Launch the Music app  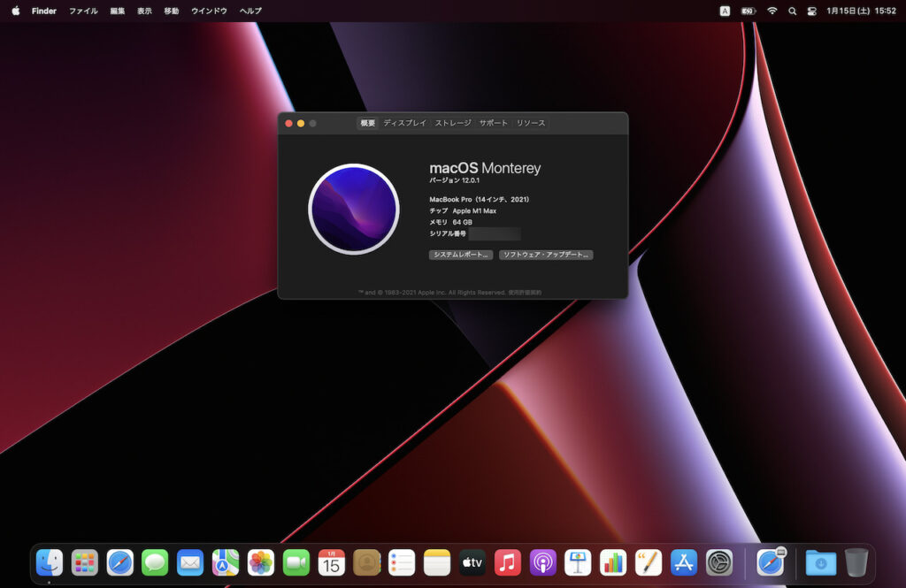point(507,562)
